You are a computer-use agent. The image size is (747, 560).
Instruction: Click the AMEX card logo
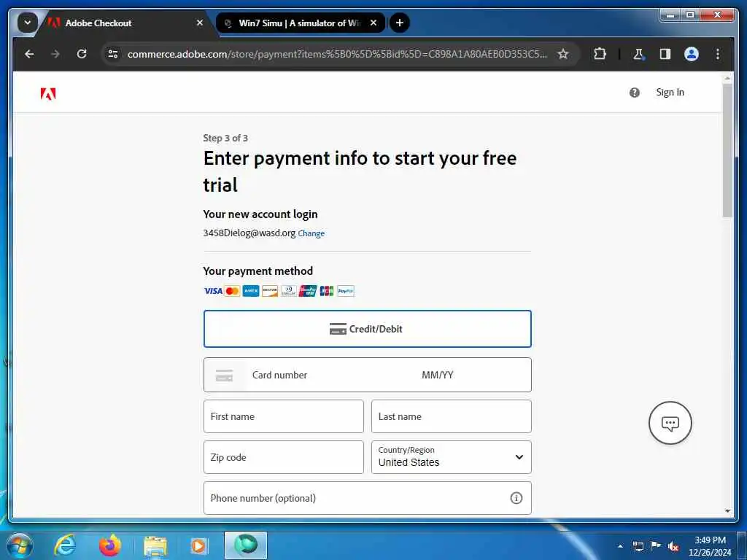pos(251,291)
